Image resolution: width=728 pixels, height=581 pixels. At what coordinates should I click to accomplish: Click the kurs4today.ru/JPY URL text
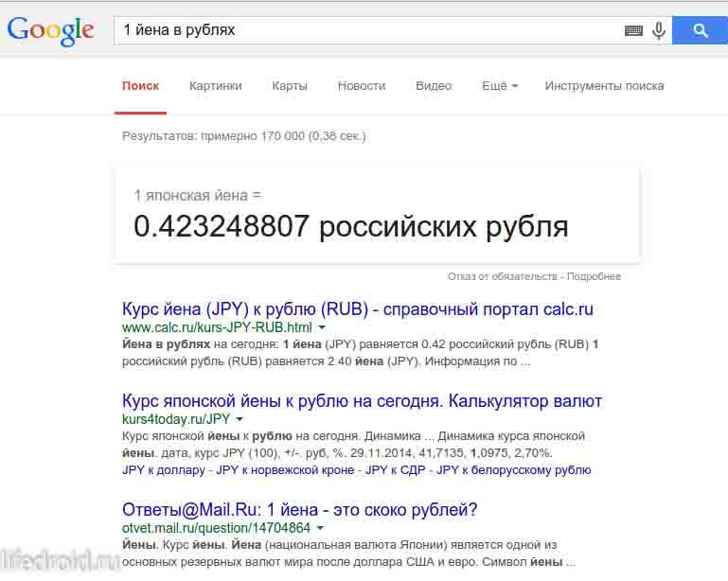coord(176,419)
